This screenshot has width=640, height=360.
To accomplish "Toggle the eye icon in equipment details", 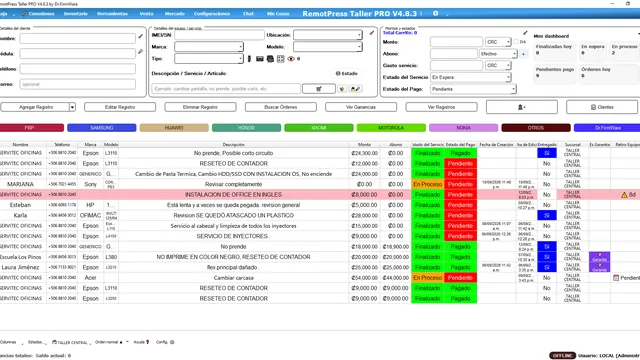I will pos(291,59).
